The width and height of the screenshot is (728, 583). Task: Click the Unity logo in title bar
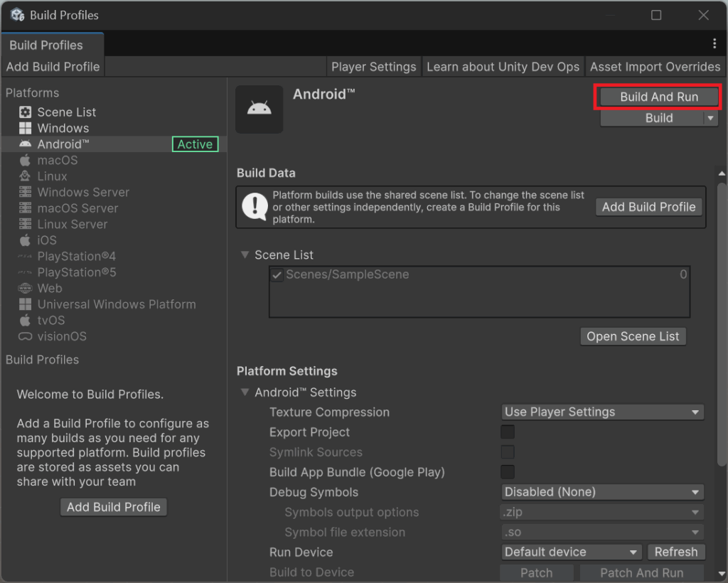pos(17,15)
